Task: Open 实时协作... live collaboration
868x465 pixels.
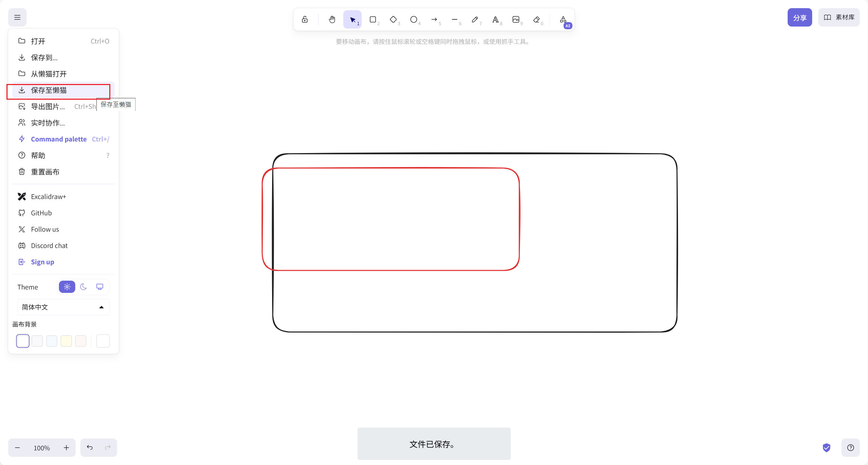Action: point(63,123)
